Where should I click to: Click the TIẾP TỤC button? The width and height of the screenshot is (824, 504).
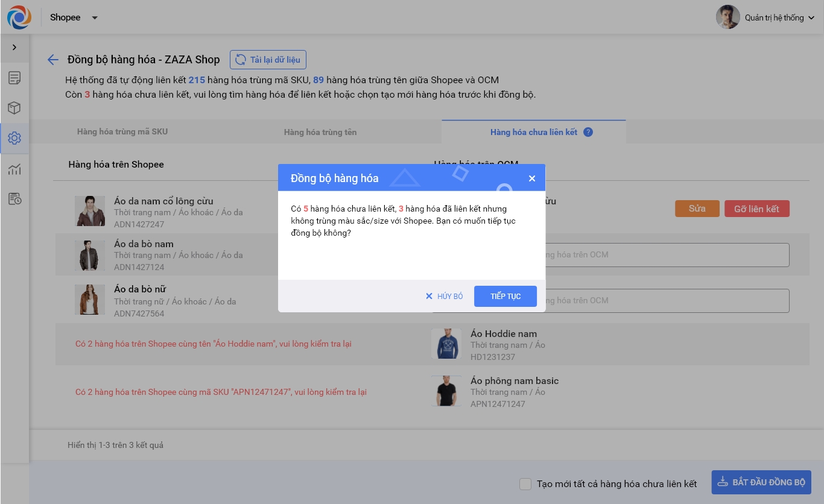coord(505,296)
